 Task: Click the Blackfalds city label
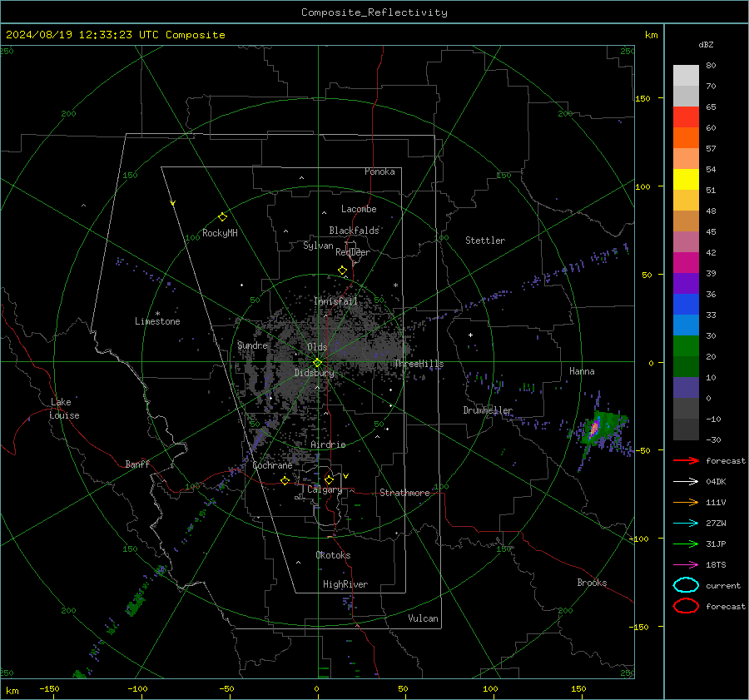pos(354,231)
